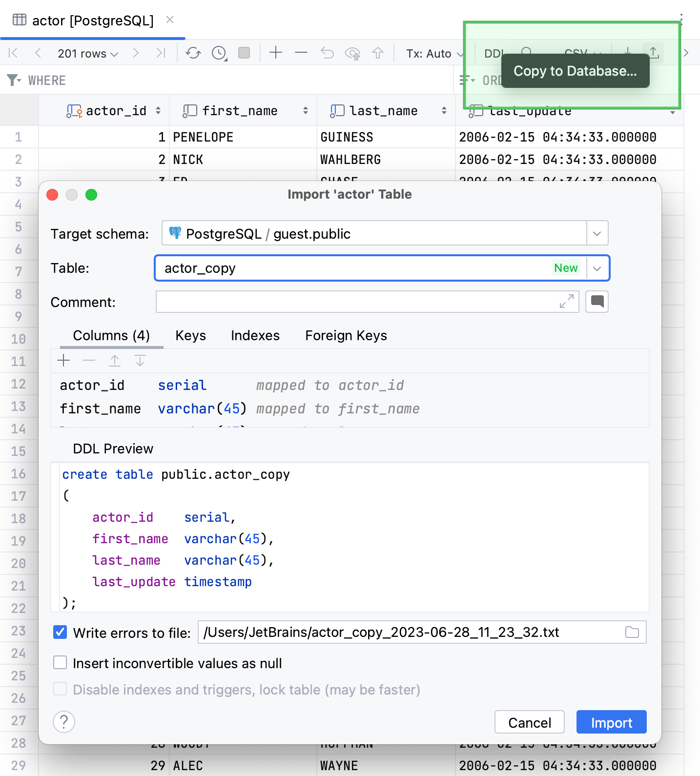
Task: Click the 'create table public.actor_copy' DDL line
Action: tap(176, 474)
